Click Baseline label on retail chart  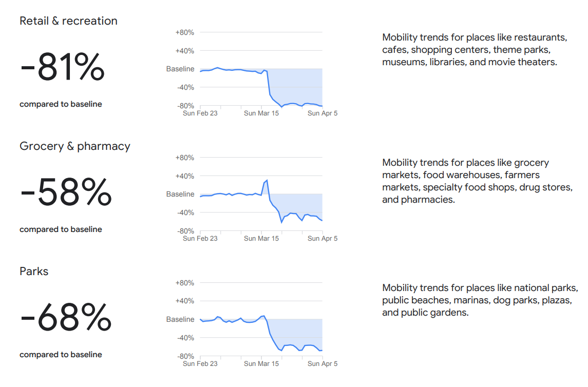coord(180,69)
